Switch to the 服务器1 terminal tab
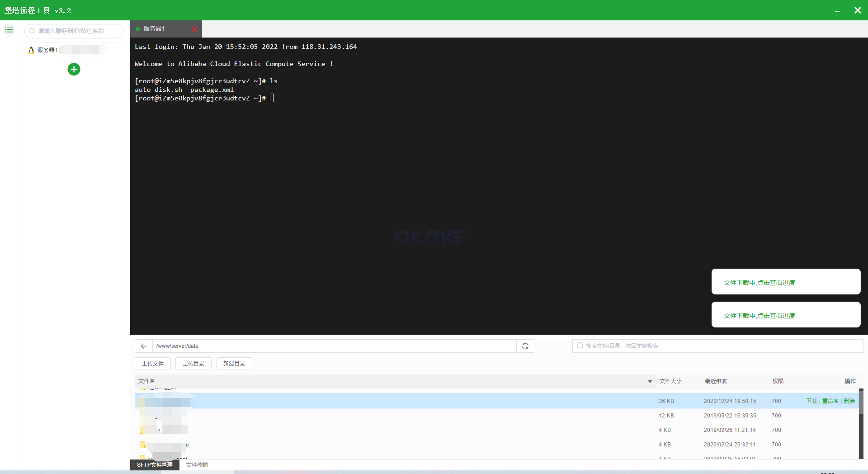868x474 pixels. coord(166,29)
